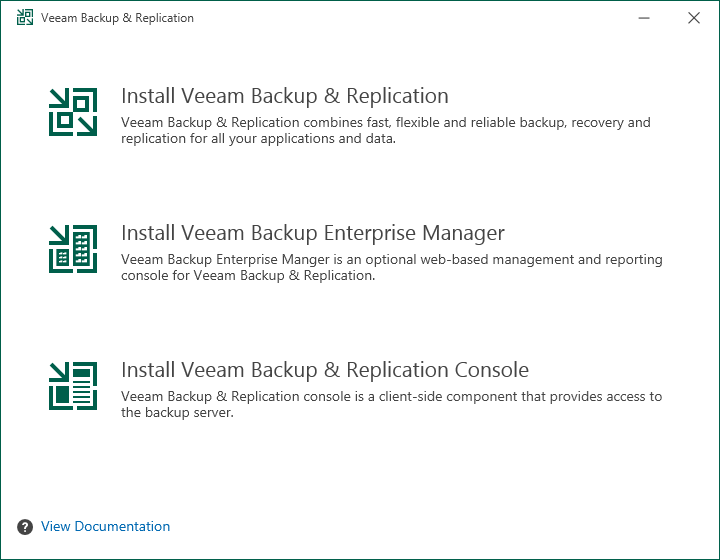The width and height of the screenshot is (720, 560).
Task: Select Install Veeam Backup & Replication heading
Action: pos(284,96)
